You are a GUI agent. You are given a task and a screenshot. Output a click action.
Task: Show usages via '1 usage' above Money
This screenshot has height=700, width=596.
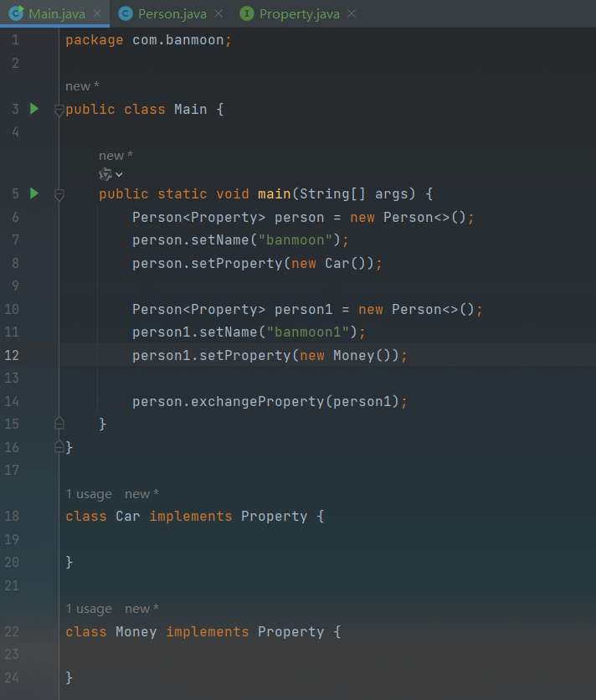[x=89, y=609]
